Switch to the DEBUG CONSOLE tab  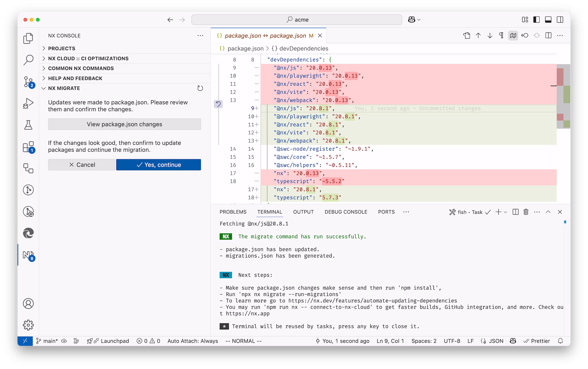click(346, 212)
